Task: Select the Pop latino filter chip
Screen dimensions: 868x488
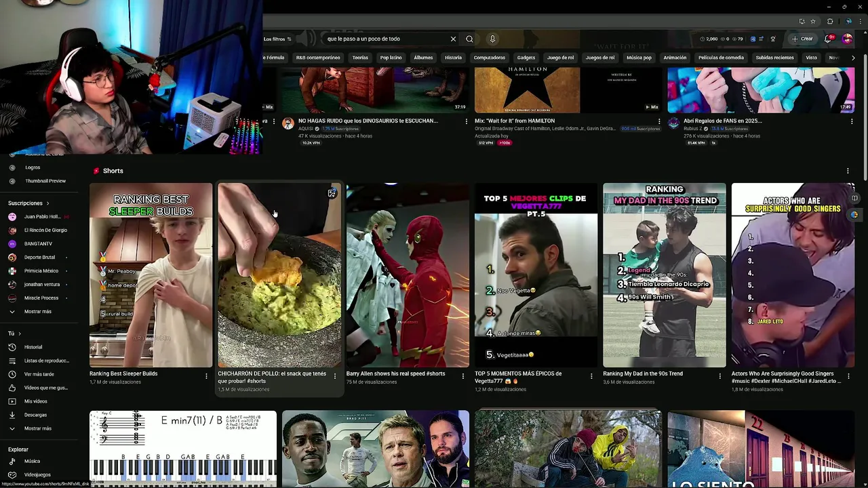Action: [391, 58]
